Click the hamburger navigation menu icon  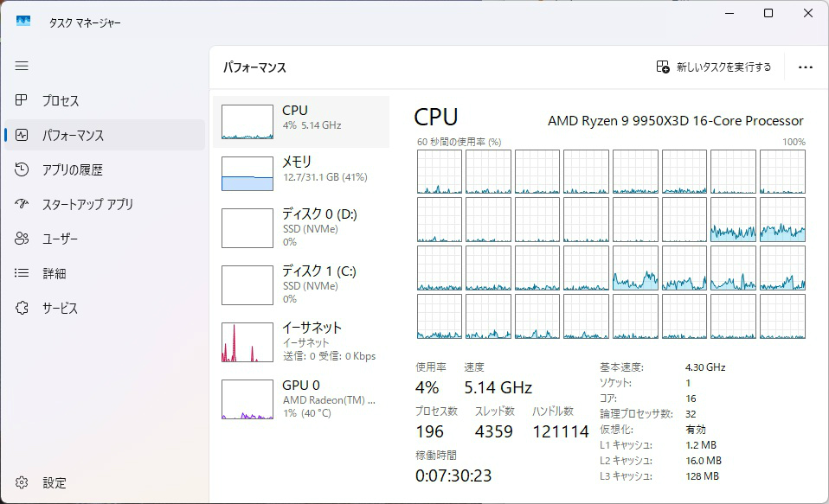tap(22, 66)
